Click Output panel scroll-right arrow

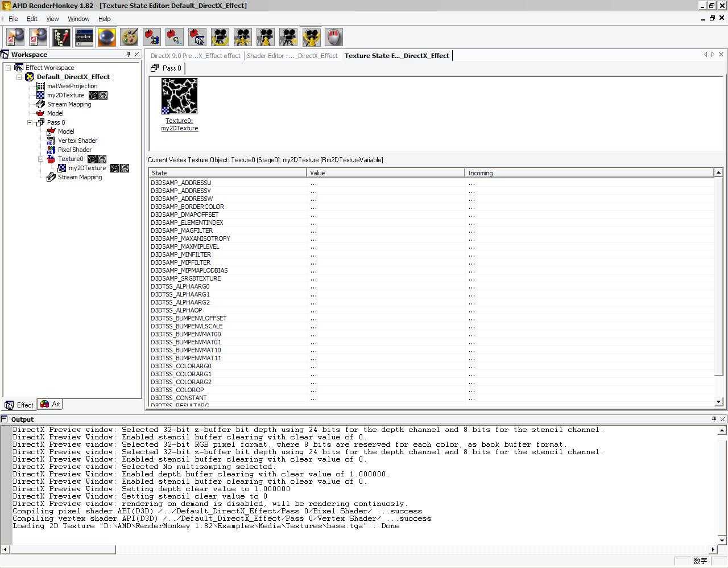713,549
